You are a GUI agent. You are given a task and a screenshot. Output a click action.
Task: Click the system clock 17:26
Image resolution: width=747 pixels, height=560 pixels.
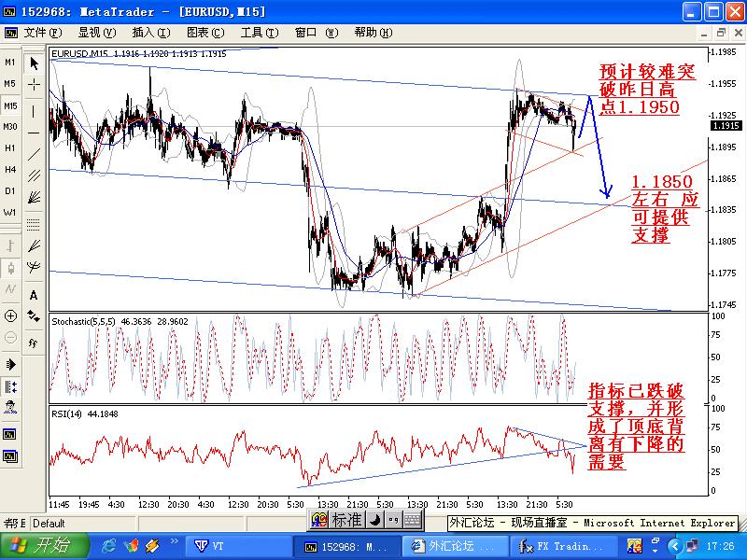click(721, 546)
